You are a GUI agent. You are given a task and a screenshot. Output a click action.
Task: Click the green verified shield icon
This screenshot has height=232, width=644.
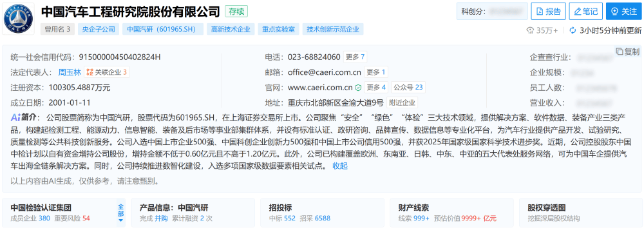point(358,87)
